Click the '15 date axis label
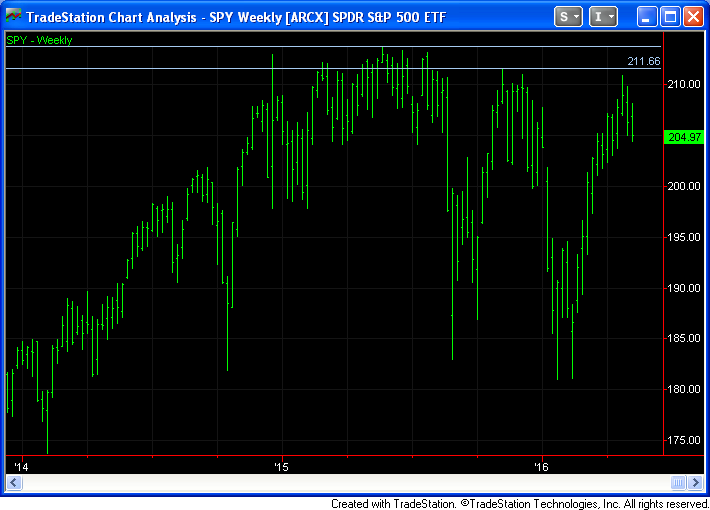 coord(281,467)
